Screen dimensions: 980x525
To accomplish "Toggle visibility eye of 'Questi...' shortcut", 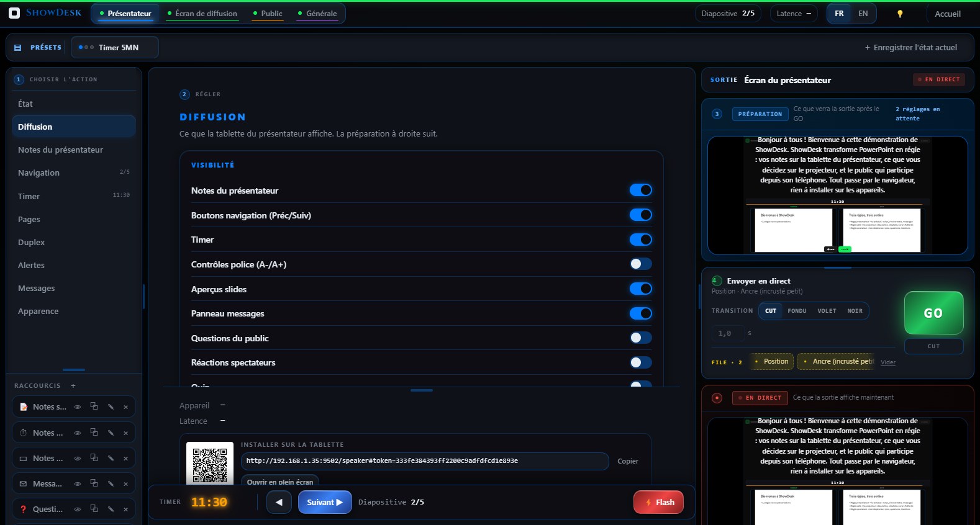I will 78,509.
